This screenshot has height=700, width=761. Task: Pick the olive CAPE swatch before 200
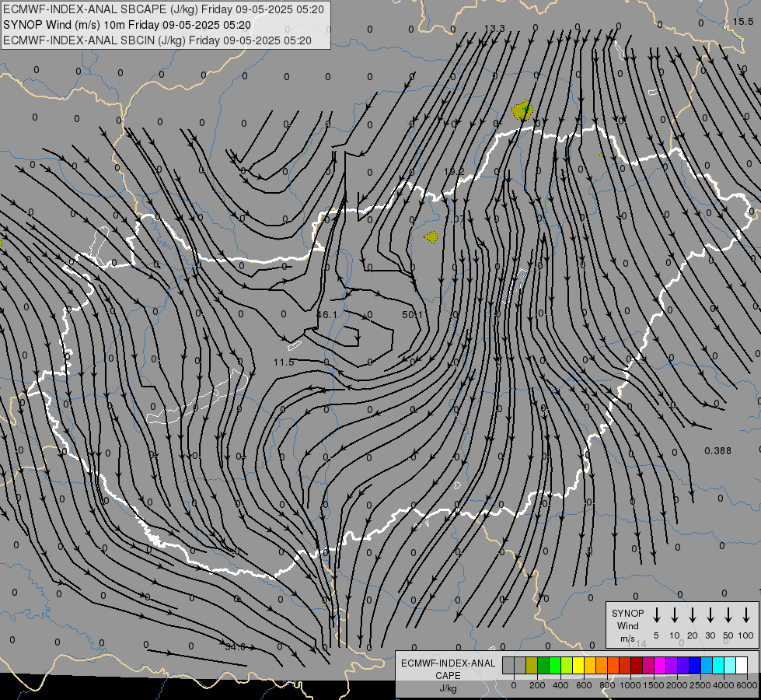532,665
